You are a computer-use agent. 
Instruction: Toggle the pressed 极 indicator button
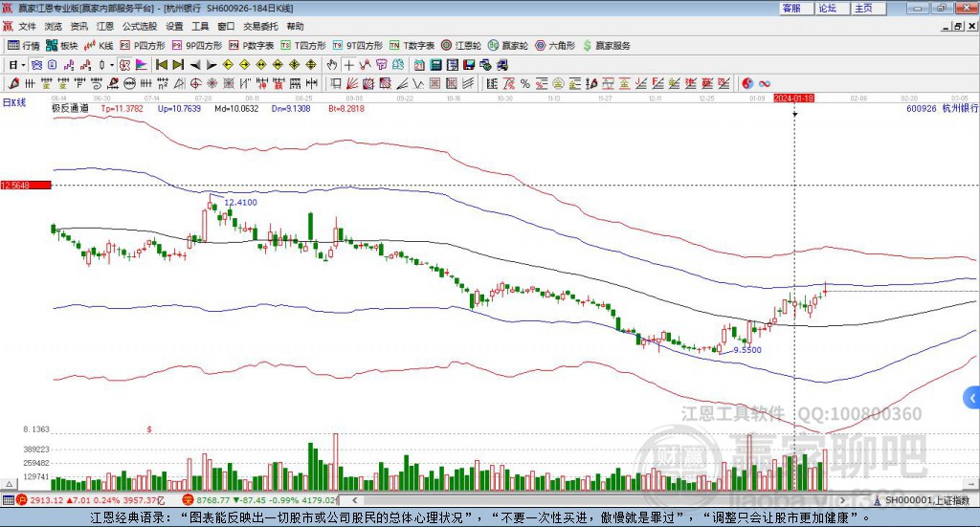tap(124, 65)
